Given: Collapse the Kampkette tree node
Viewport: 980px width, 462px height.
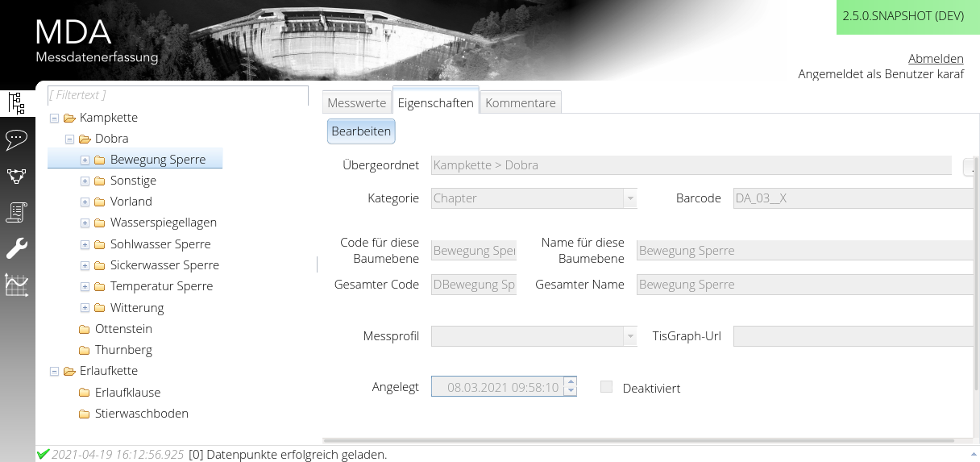Looking at the screenshot, I should pyautogui.click(x=54, y=118).
